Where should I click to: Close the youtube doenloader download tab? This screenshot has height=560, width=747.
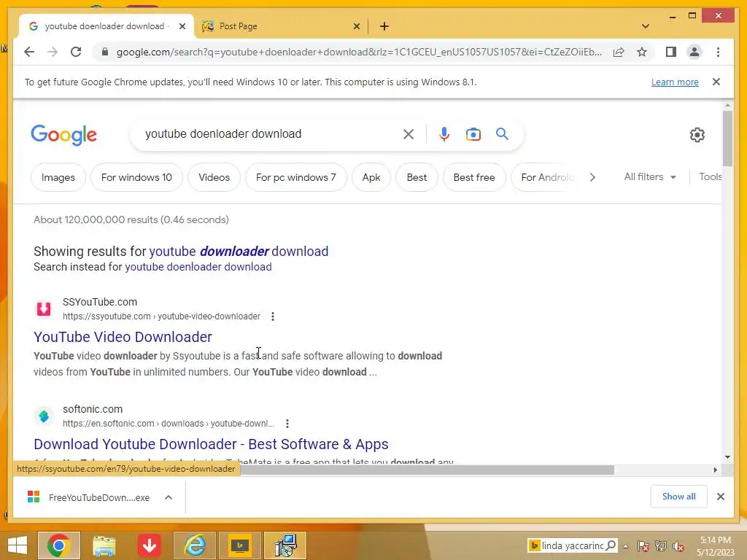tap(182, 26)
